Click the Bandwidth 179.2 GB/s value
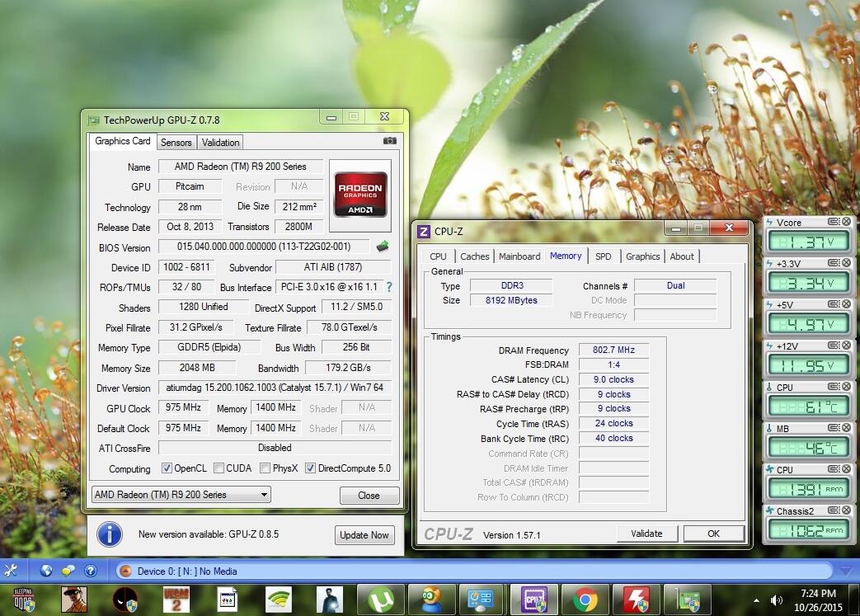 pos(348,368)
